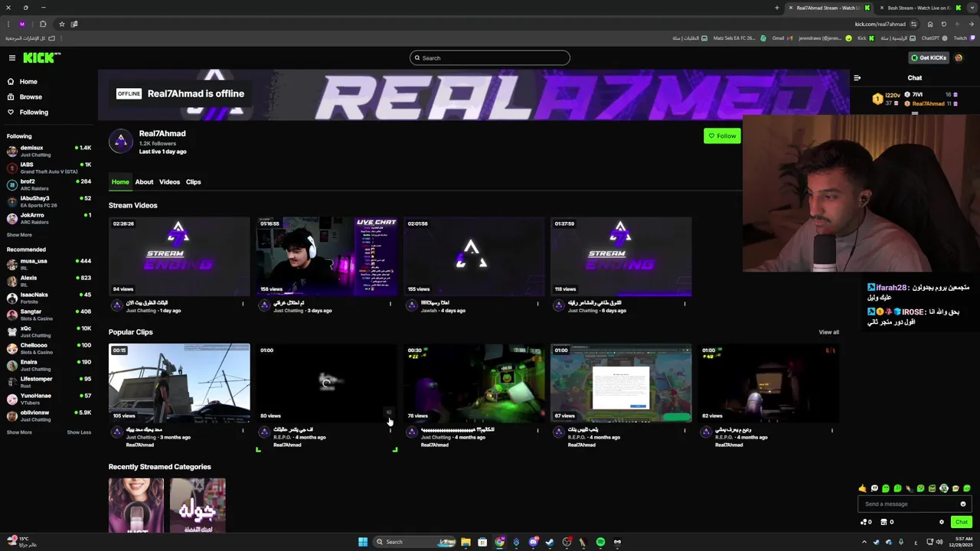Viewport: 980px width, 551px height.
Task: Select the channel's Home tab
Action: point(120,182)
